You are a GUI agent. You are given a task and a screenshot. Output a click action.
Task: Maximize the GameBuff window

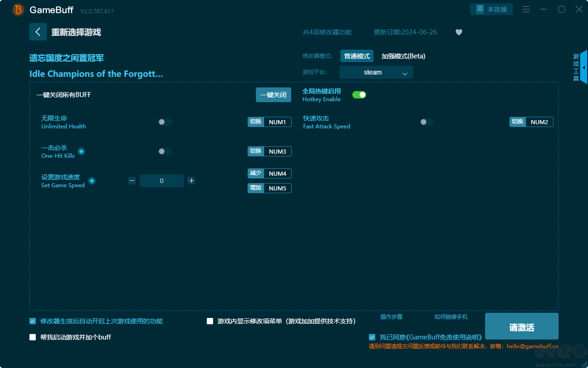[562, 9]
